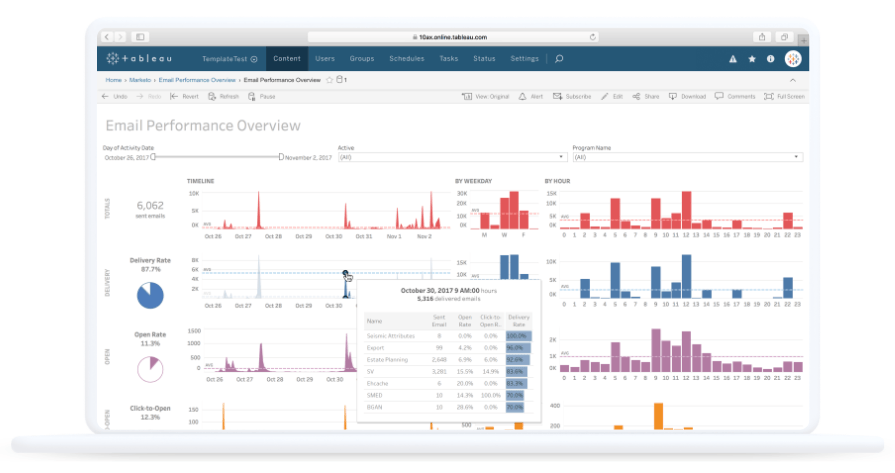
Task: Click the left handle of date slider
Action: click(x=153, y=157)
